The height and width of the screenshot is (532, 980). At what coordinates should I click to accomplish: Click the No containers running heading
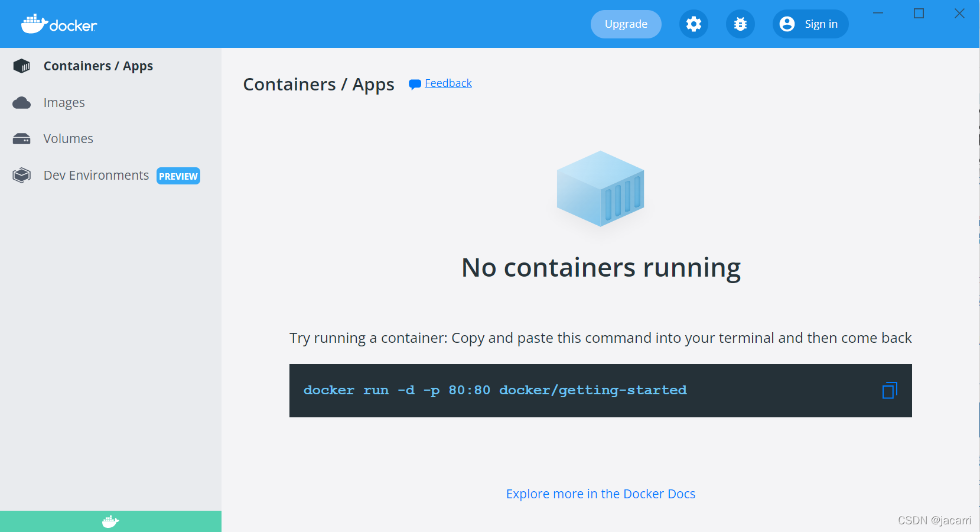coord(601,268)
